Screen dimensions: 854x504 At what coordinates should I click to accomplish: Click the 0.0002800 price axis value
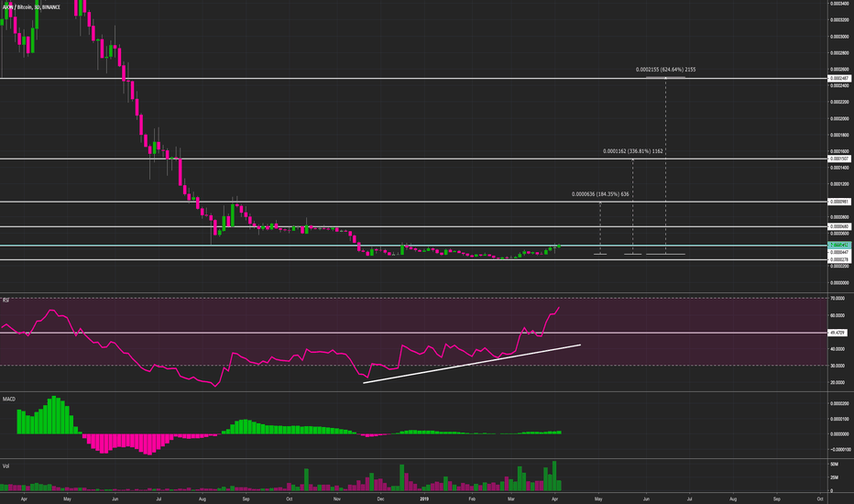(840, 53)
